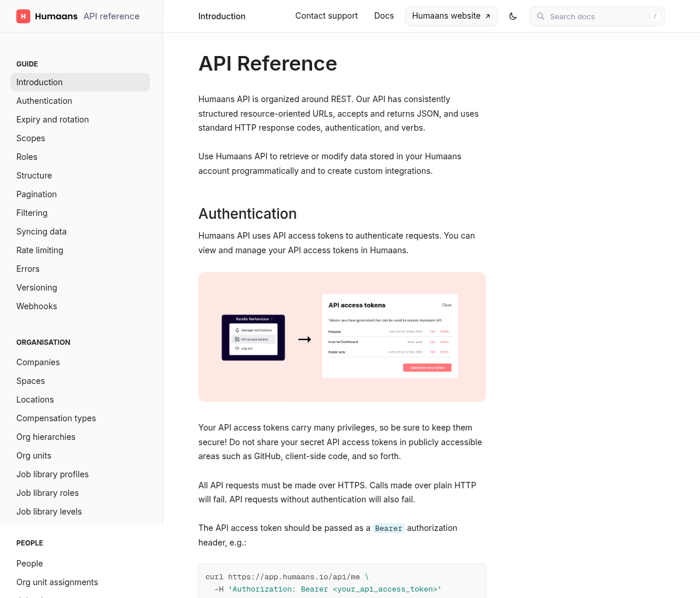Open the Humaans website external link
This screenshot has width=700, height=598.
(452, 16)
